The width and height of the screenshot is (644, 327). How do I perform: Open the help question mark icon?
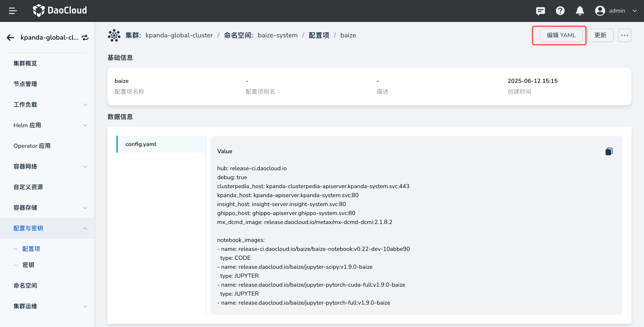click(560, 11)
